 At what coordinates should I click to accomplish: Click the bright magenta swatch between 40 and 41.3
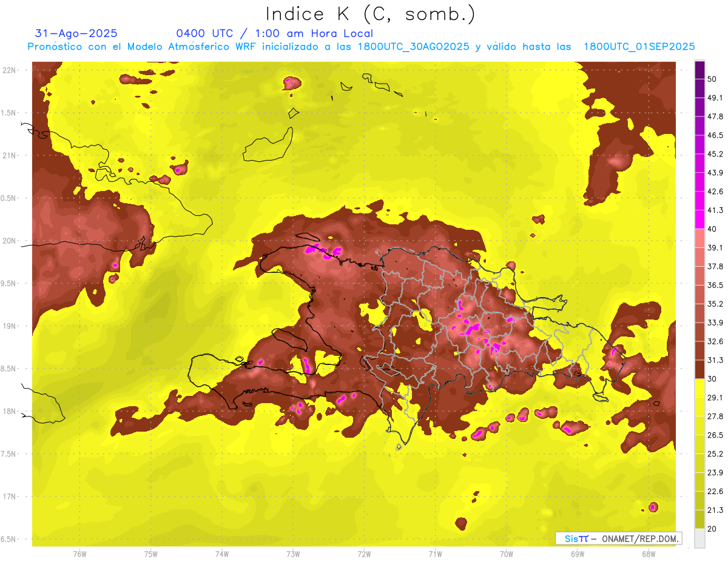(699, 219)
